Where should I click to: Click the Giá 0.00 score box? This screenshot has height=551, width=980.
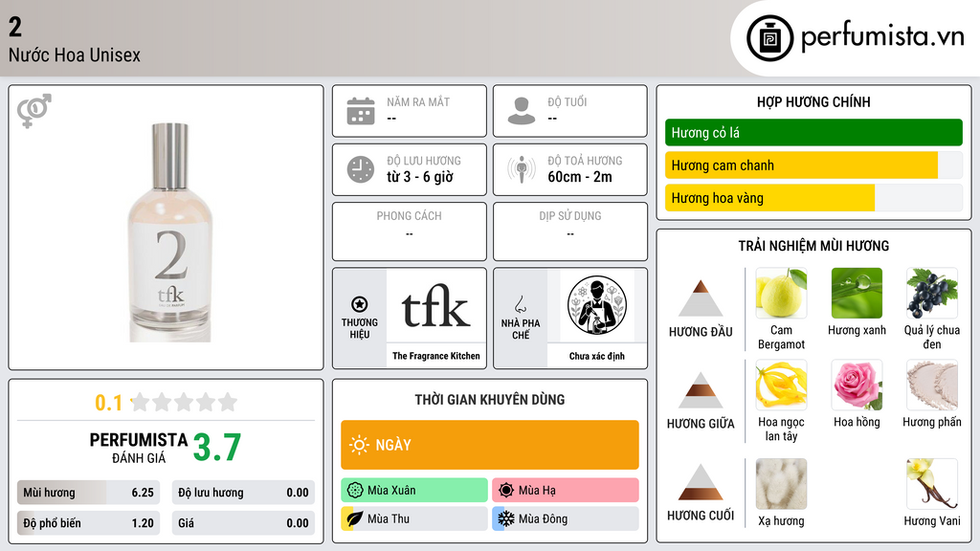(x=243, y=523)
